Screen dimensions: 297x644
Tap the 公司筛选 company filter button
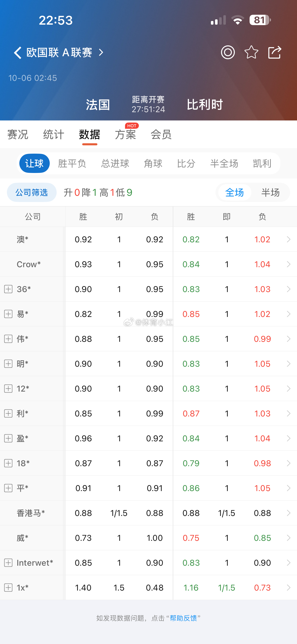[x=32, y=193]
